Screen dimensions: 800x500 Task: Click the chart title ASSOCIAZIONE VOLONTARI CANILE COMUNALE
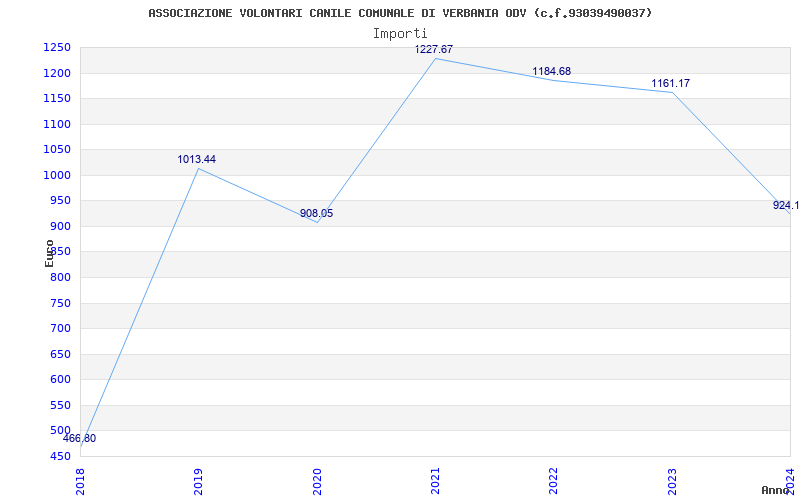tap(400, 13)
